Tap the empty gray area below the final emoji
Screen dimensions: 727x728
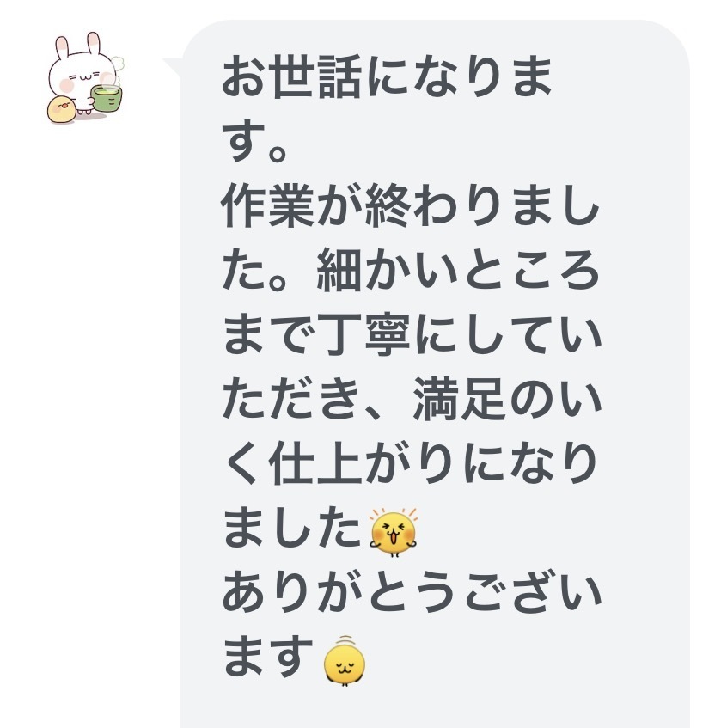click(x=435, y=708)
